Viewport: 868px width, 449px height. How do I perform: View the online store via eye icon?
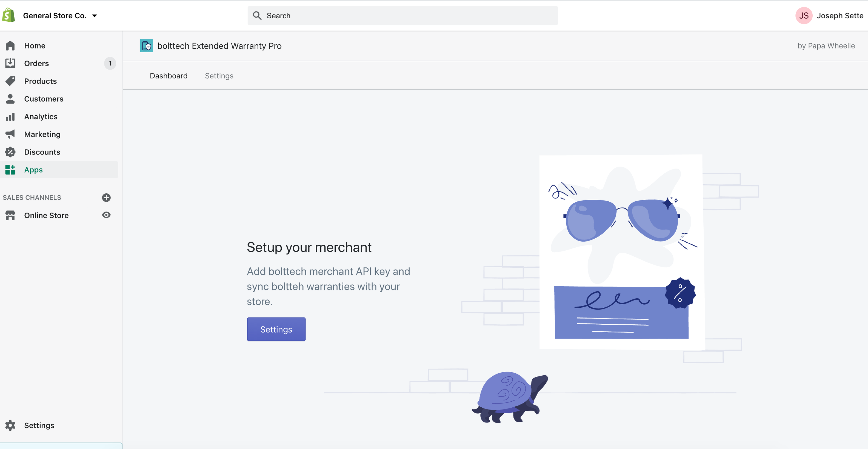click(107, 215)
